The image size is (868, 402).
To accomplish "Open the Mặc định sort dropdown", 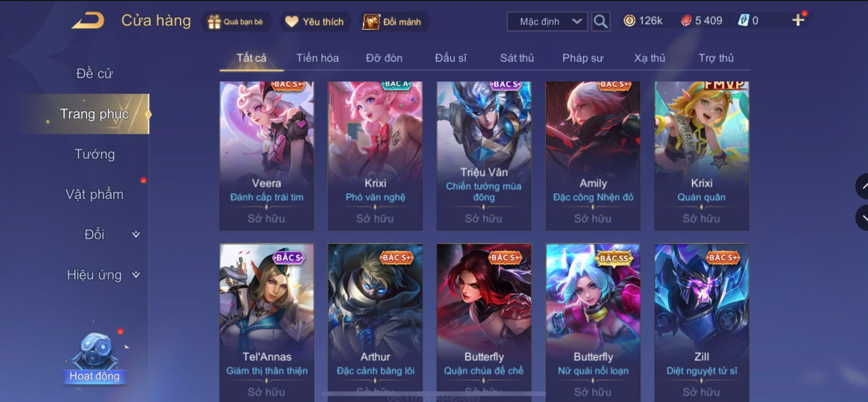I will [547, 21].
